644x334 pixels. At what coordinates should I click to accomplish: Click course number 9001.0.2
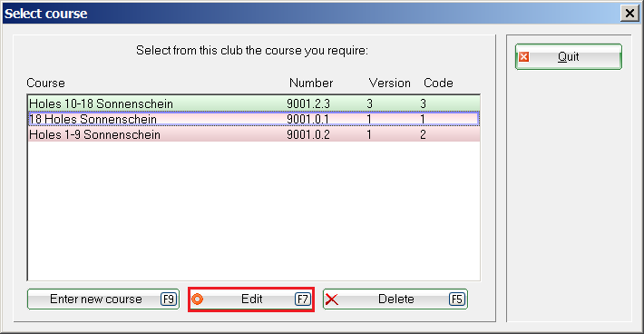click(x=308, y=134)
